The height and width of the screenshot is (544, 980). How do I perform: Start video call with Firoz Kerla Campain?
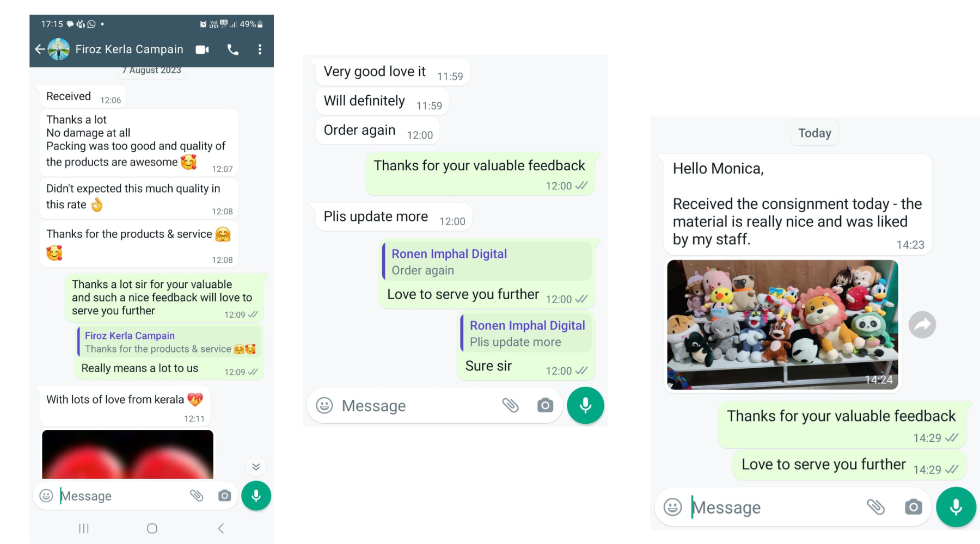pos(203,50)
